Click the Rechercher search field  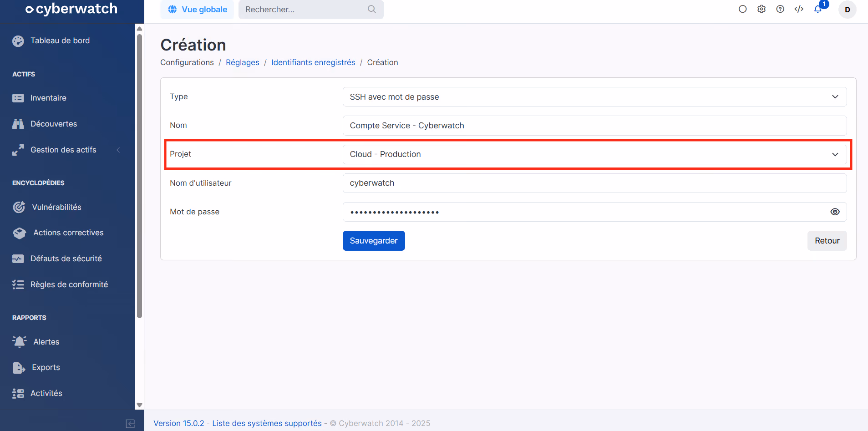pyautogui.click(x=311, y=10)
